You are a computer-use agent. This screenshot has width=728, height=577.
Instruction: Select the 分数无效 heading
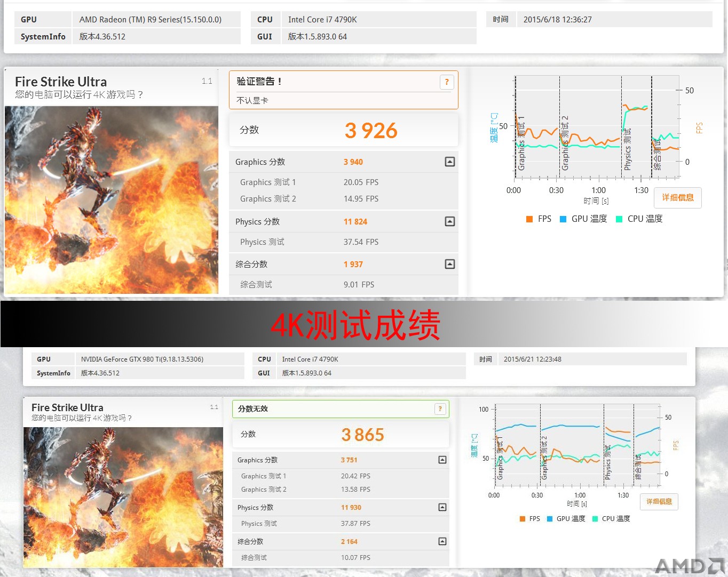tap(253, 409)
